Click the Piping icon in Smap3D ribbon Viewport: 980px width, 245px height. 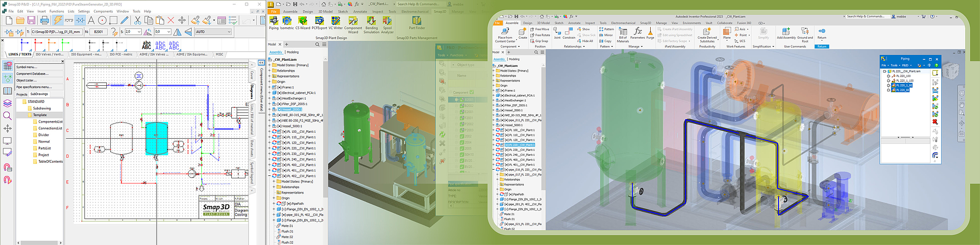tap(274, 23)
